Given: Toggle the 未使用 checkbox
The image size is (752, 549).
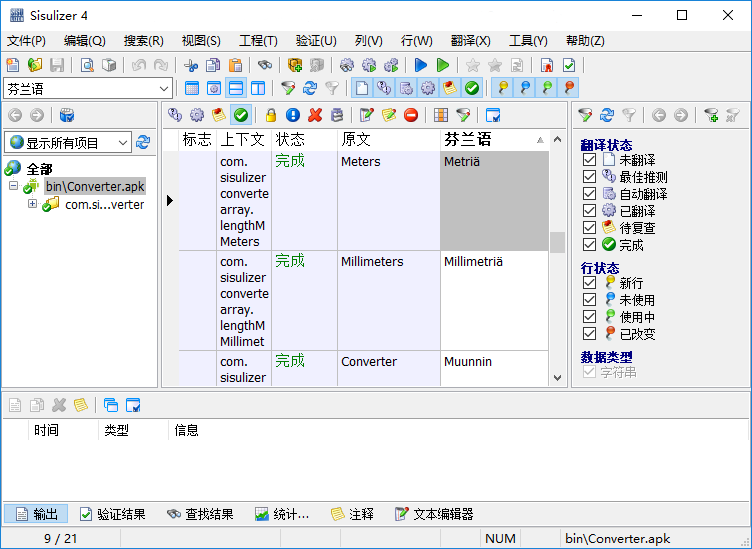Looking at the screenshot, I should [x=589, y=300].
